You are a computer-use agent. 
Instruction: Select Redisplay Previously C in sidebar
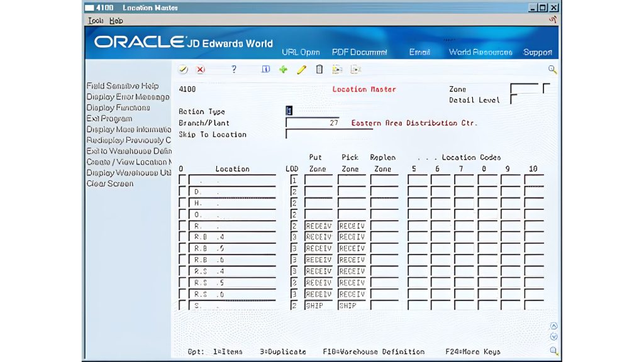tap(128, 140)
